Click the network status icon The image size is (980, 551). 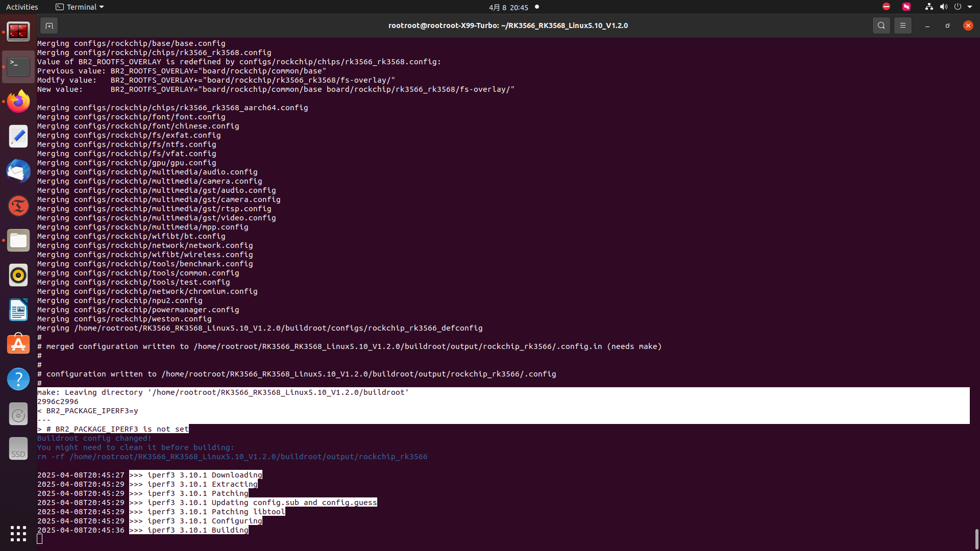pos(929,7)
